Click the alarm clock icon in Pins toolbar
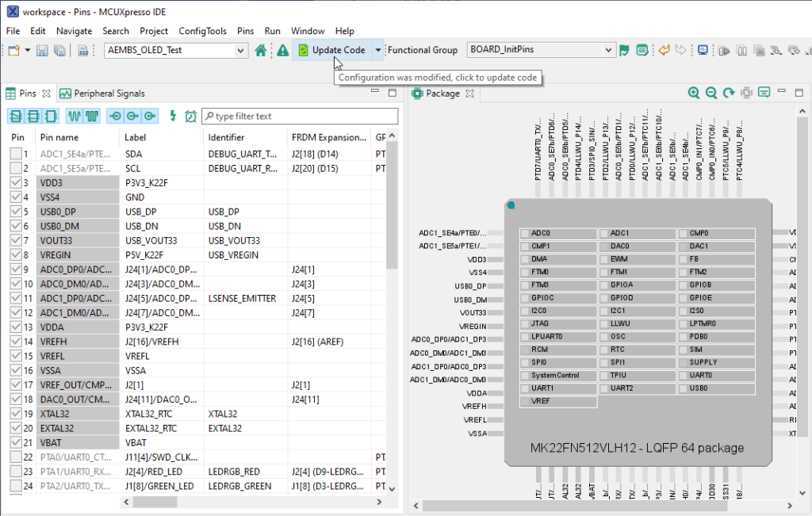The width and height of the screenshot is (812, 516). [x=190, y=116]
